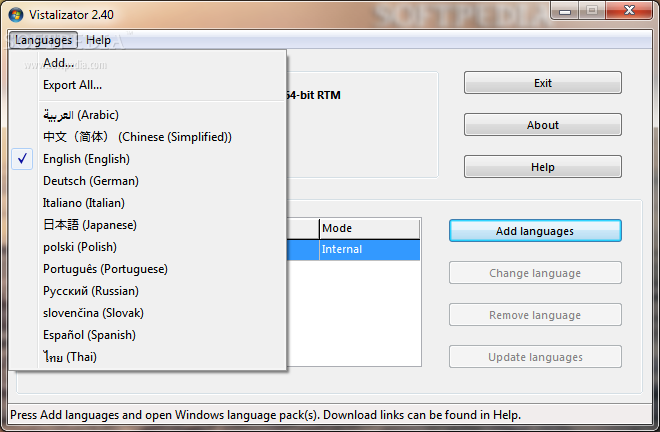Open the About dialog button
The width and height of the screenshot is (660, 432).
click(543, 125)
